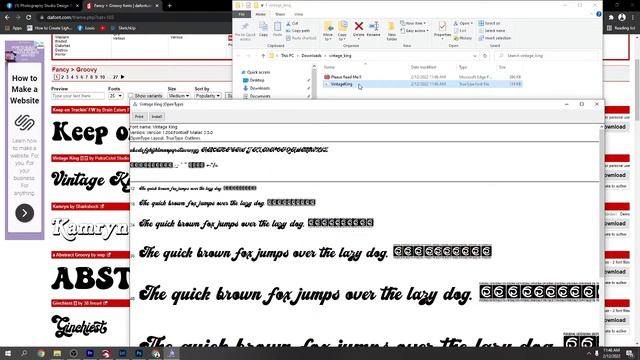This screenshot has width=640, height=360.
Task: Open Chrome from the taskbar
Action: tap(41, 353)
